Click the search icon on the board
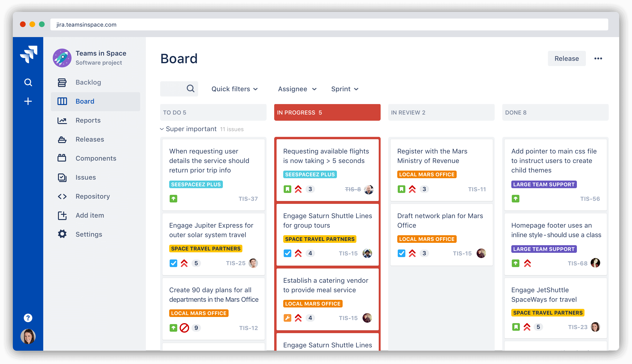632x364 pixels. [x=189, y=89]
